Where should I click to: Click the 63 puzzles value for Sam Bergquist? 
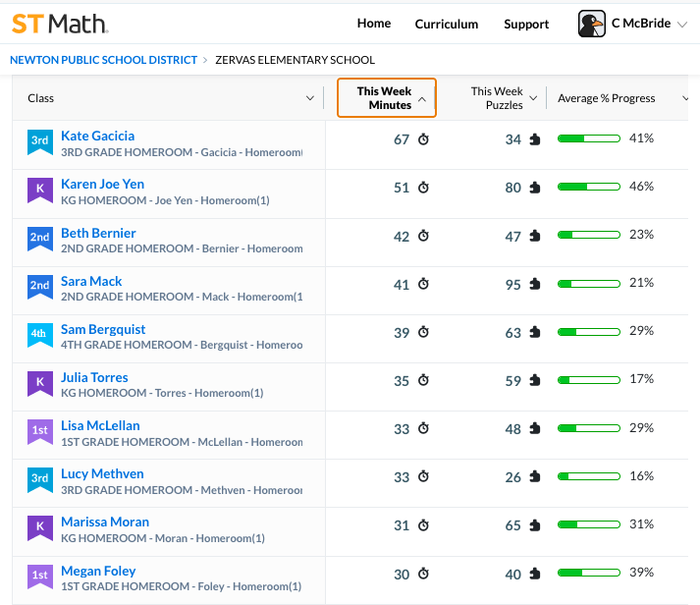click(512, 333)
